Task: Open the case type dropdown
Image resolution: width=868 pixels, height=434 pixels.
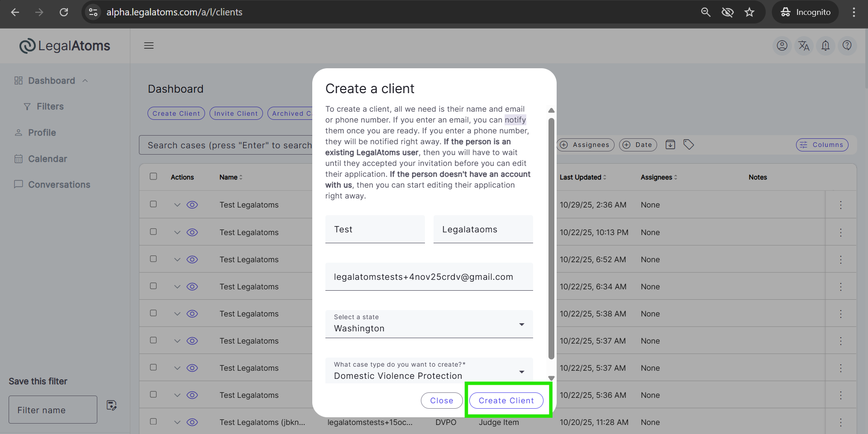Action: pos(429,371)
